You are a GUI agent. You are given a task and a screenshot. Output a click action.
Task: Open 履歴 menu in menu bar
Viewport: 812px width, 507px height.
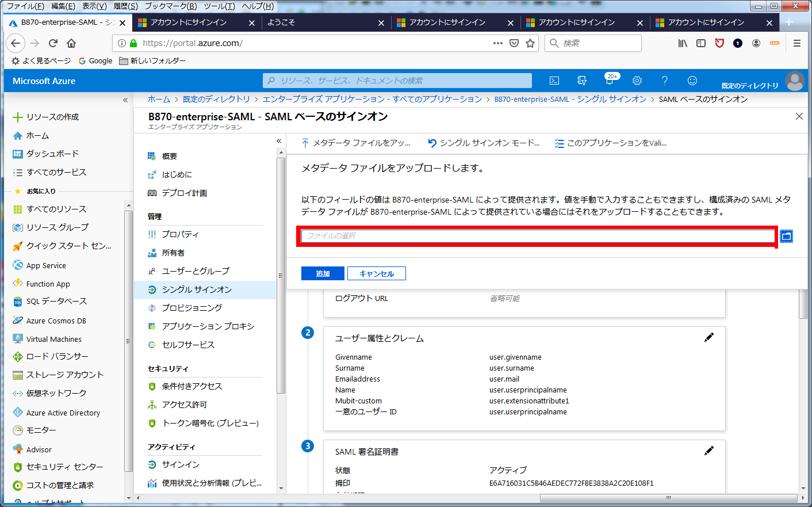[x=125, y=6]
